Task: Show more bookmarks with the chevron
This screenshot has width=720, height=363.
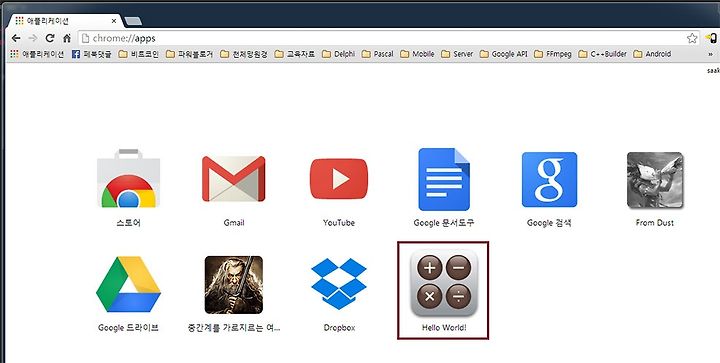Action: click(711, 54)
